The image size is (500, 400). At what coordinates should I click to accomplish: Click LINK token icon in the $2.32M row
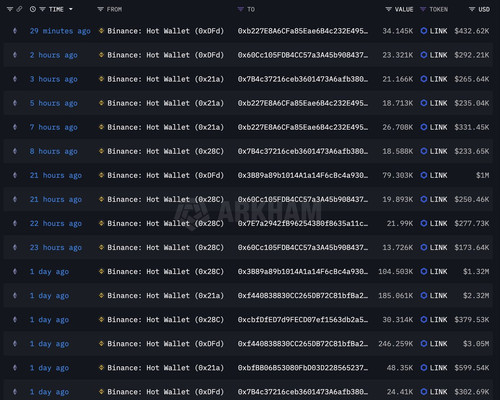coord(424,296)
